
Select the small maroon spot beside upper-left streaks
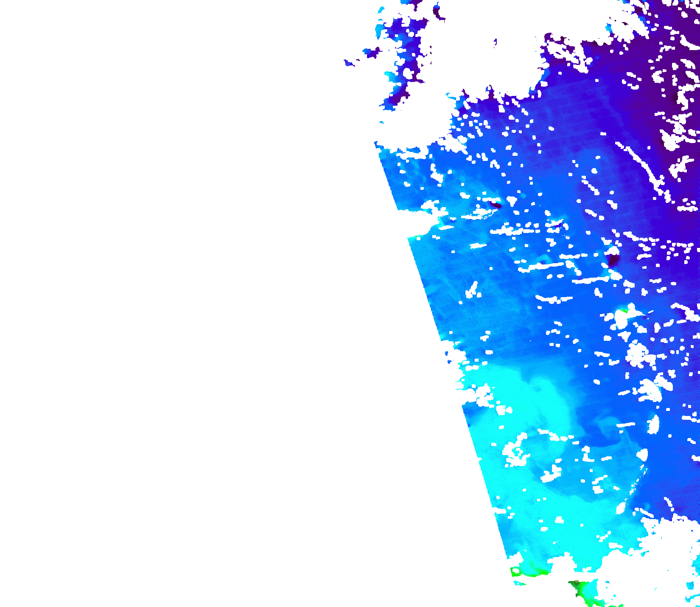pos(496,205)
